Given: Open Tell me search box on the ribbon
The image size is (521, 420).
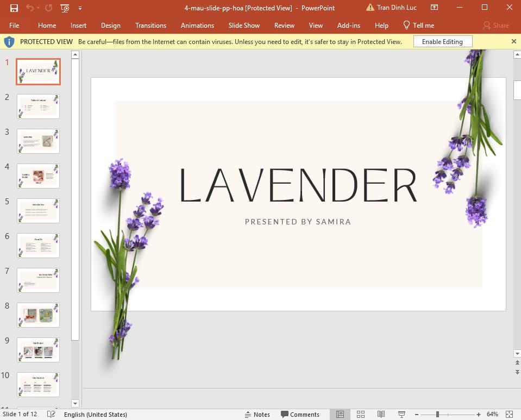Looking at the screenshot, I should pos(418,25).
